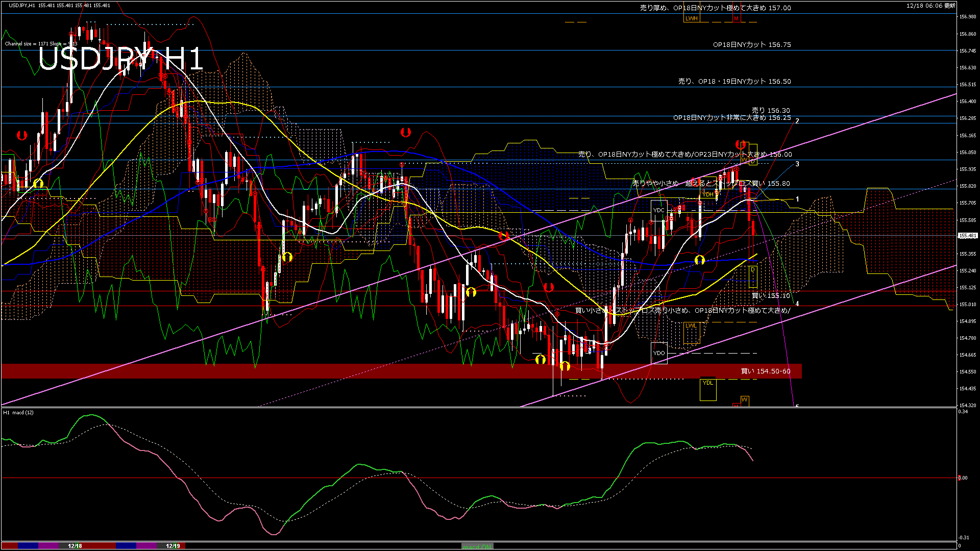
Task: Click the H1 macd (12) indicator label
Action: coord(18,412)
